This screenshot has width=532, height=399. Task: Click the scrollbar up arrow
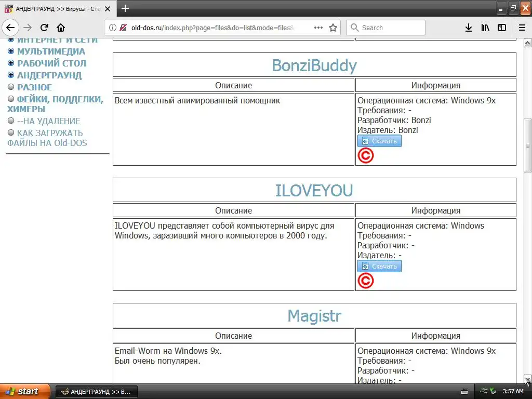pos(527,43)
